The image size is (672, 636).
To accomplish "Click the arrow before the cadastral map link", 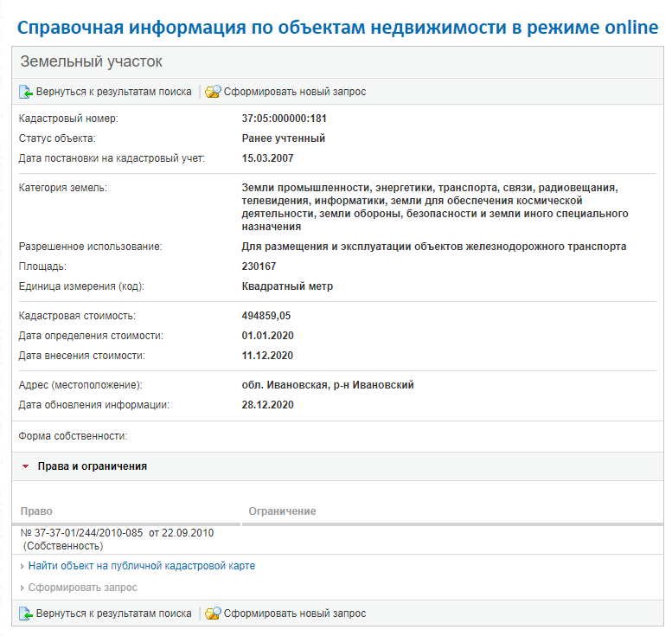I will [22, 567].
